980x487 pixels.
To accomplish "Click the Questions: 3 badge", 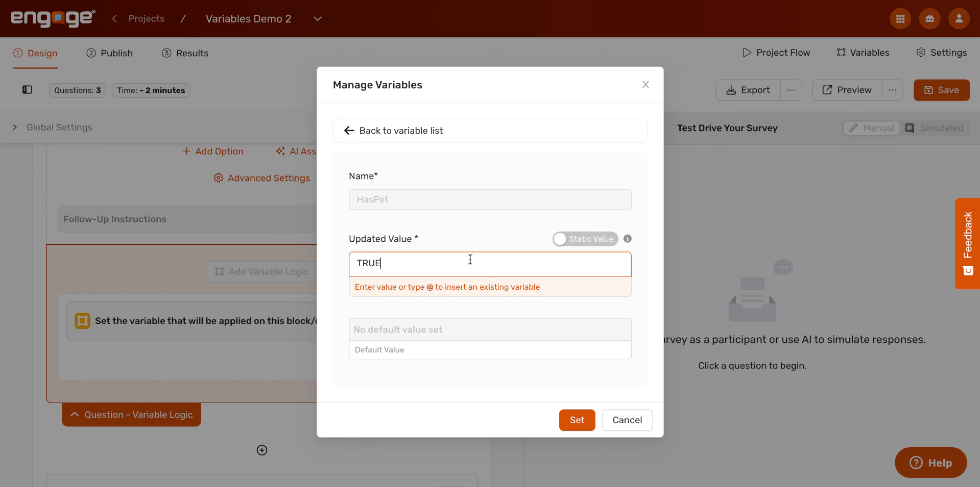I will 78,90.
